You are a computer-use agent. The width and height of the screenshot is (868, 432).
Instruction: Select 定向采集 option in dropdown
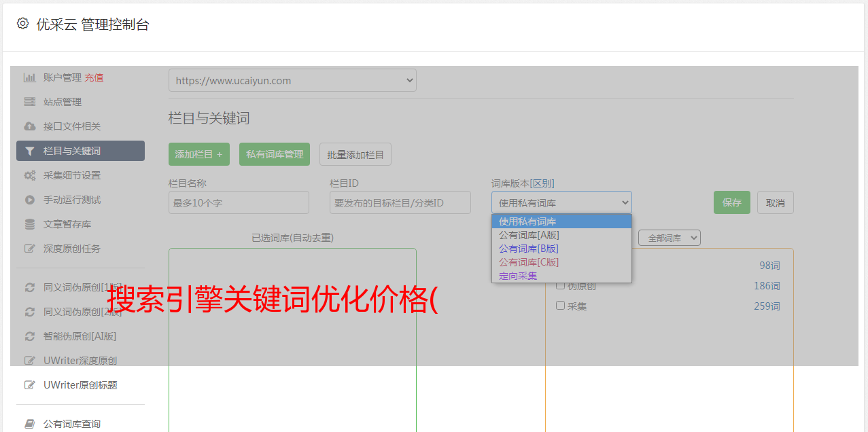tap(518, 276)
